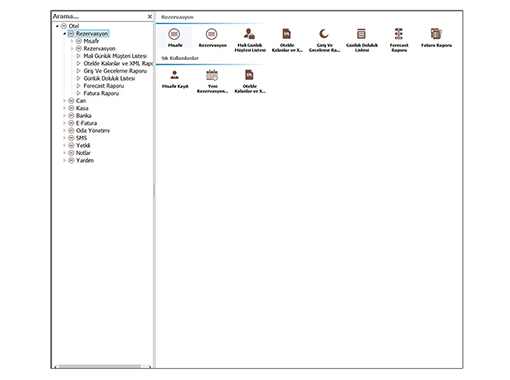Viewport: 510px width, 380px height.
Task: Expand the Notlar node arrow
Action: (65, 153)
